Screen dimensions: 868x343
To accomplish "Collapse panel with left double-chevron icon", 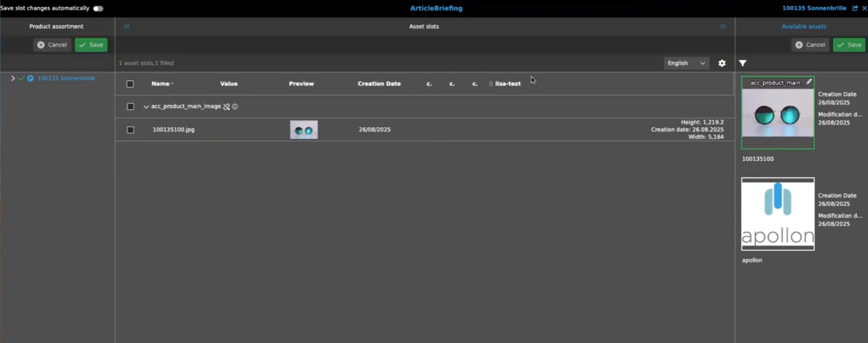I will [x=127, y=26].
